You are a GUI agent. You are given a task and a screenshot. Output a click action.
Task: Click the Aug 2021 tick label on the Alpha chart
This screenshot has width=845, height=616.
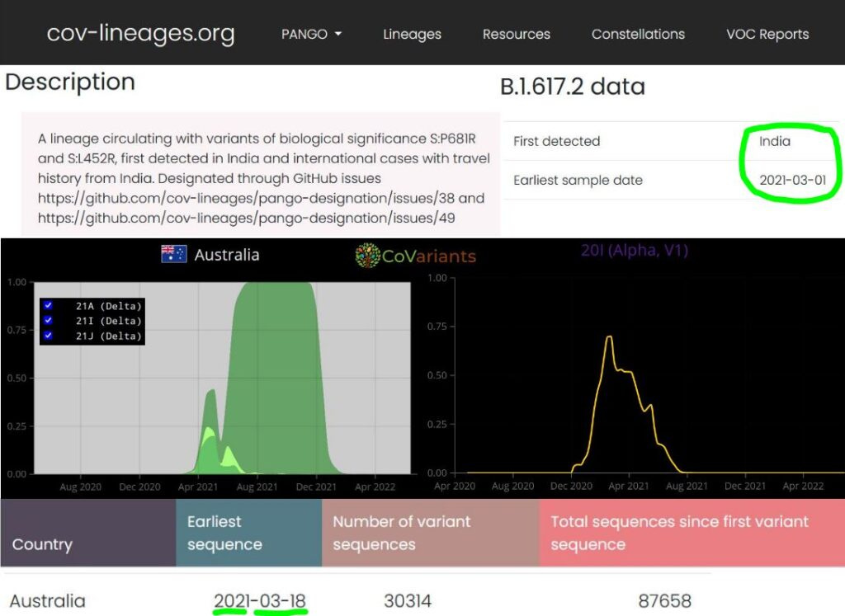(x=687, y=486)
